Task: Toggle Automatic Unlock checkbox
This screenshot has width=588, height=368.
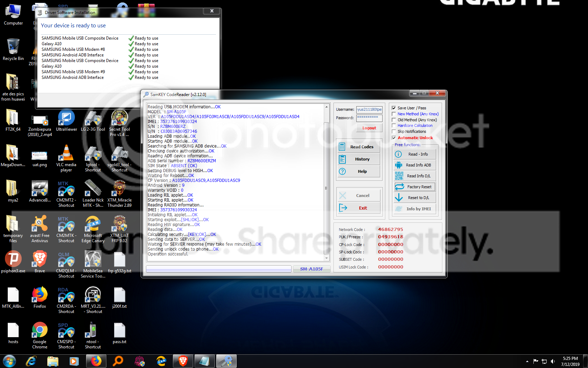Action: click(394, 138)
